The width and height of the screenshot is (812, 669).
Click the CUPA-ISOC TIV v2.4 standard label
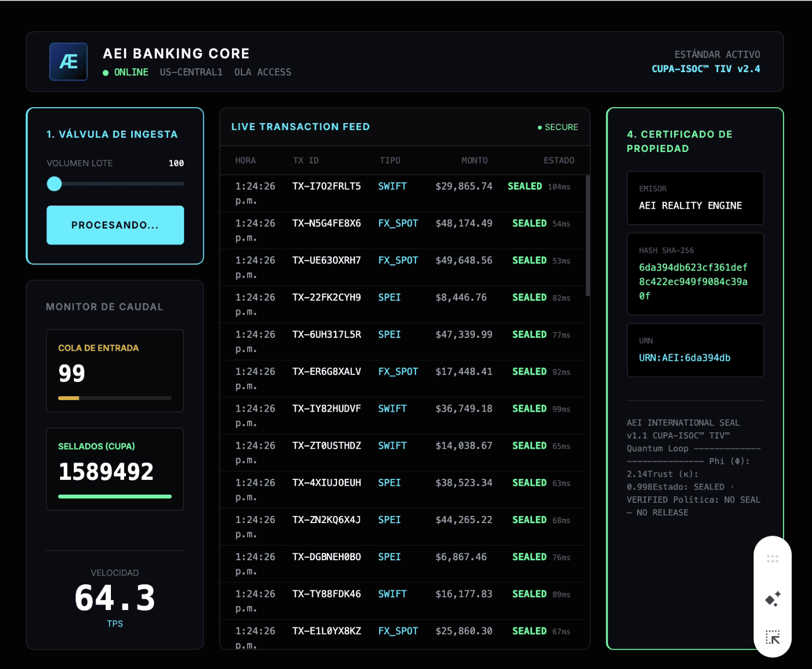pyautogui.click(x=705, y=69)
